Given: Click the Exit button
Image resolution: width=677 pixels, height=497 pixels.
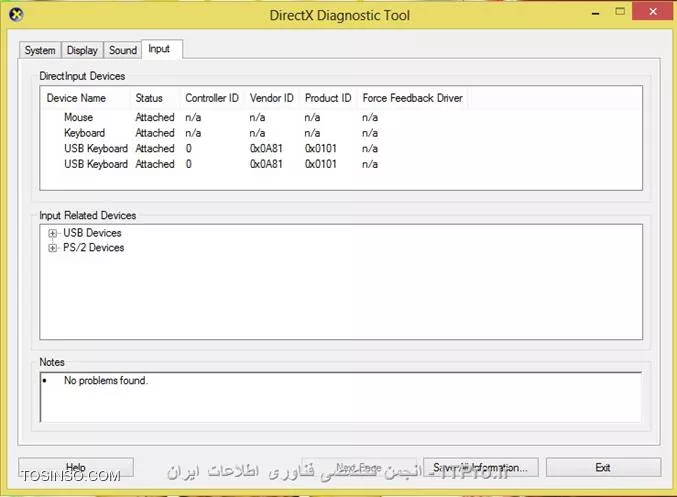Looking at the screenshot, I should pos(603,467).
